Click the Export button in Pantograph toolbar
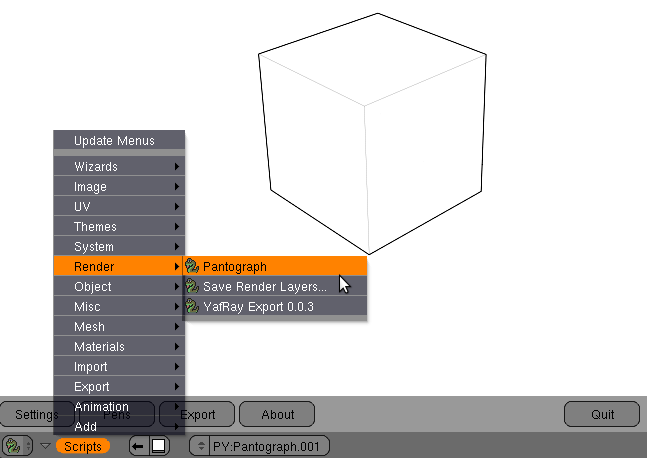This screenshot has height=458, width=647. pos(197,414)
